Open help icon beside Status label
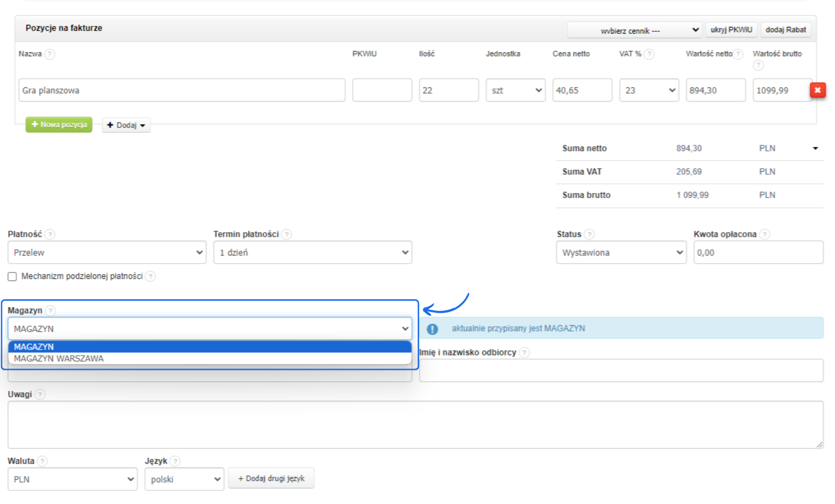The height and width of the screenshot is (504, 835). click(x=589, y=234)
